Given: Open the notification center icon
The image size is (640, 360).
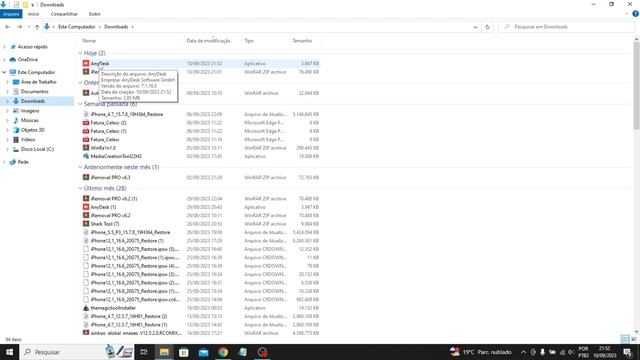Looking at the screenshot, I should tap(628, 352).
